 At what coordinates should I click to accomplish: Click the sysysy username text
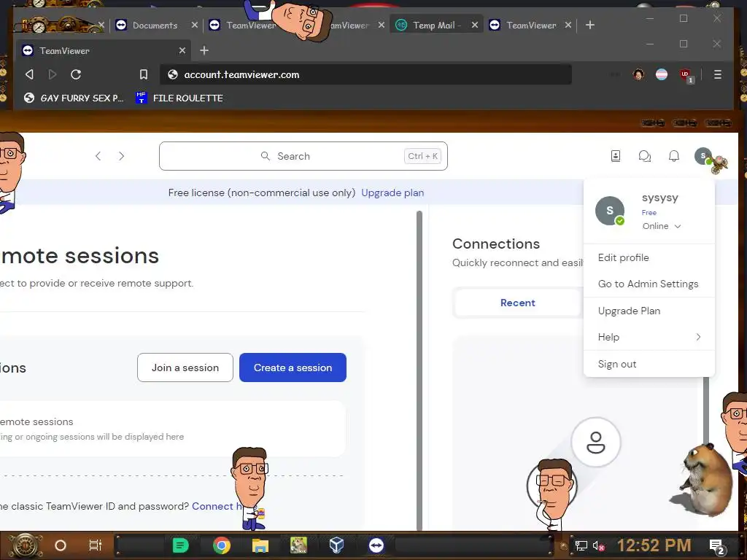coord(659,198)
